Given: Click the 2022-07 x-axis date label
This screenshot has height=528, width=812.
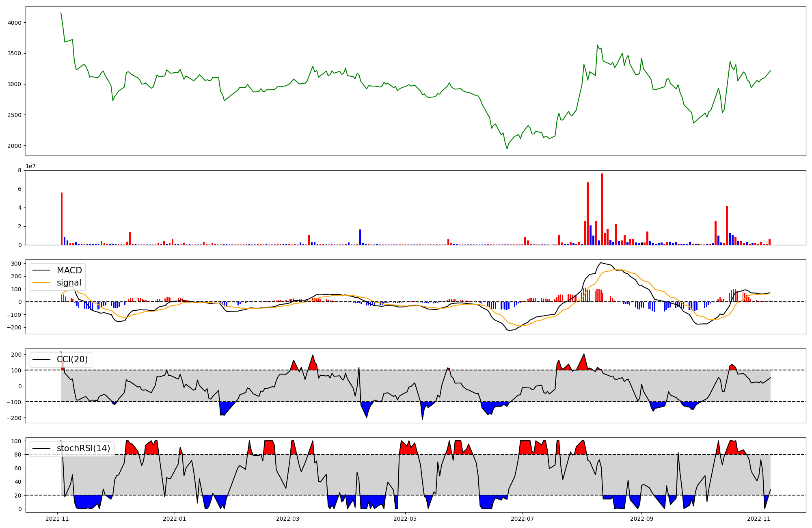Looking at the screenshot, I should 523,518.
